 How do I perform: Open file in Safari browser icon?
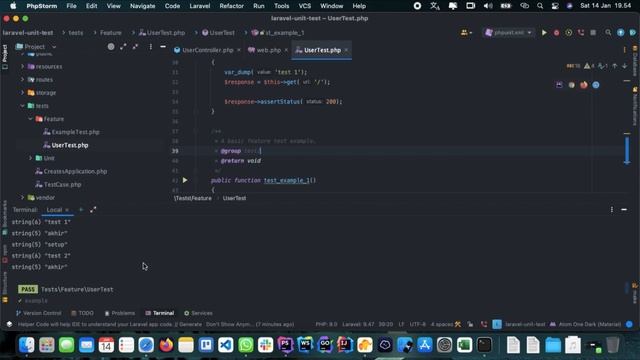pos(596,85)
